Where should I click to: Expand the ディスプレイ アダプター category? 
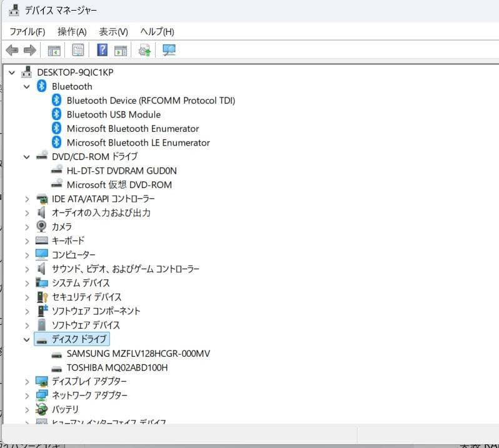click(x=27, y=382)
